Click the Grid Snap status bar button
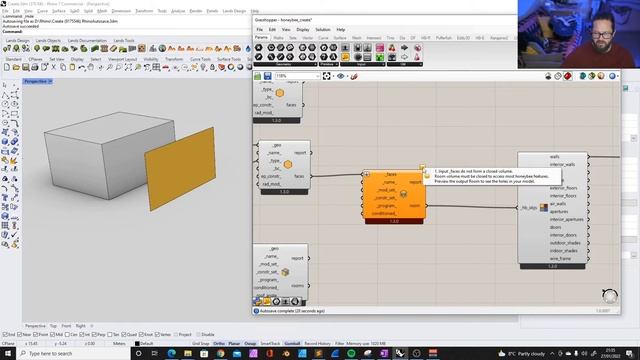640x360 pixels. coord(201,344)
